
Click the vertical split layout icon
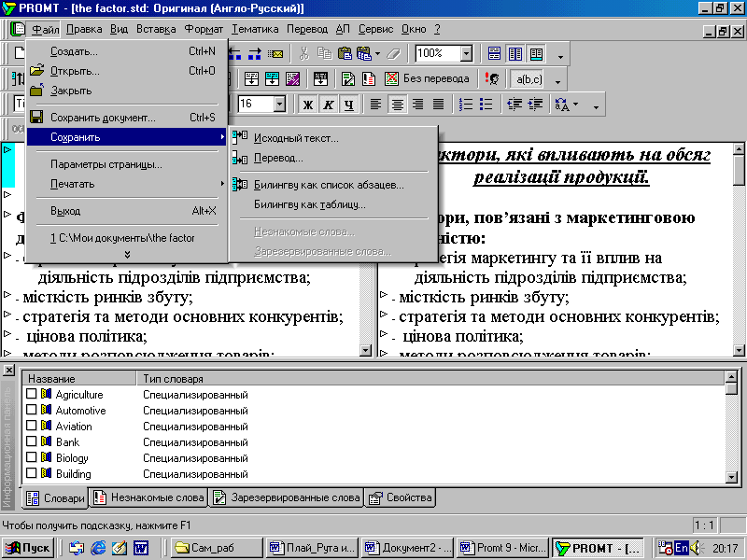click(515, 53)
